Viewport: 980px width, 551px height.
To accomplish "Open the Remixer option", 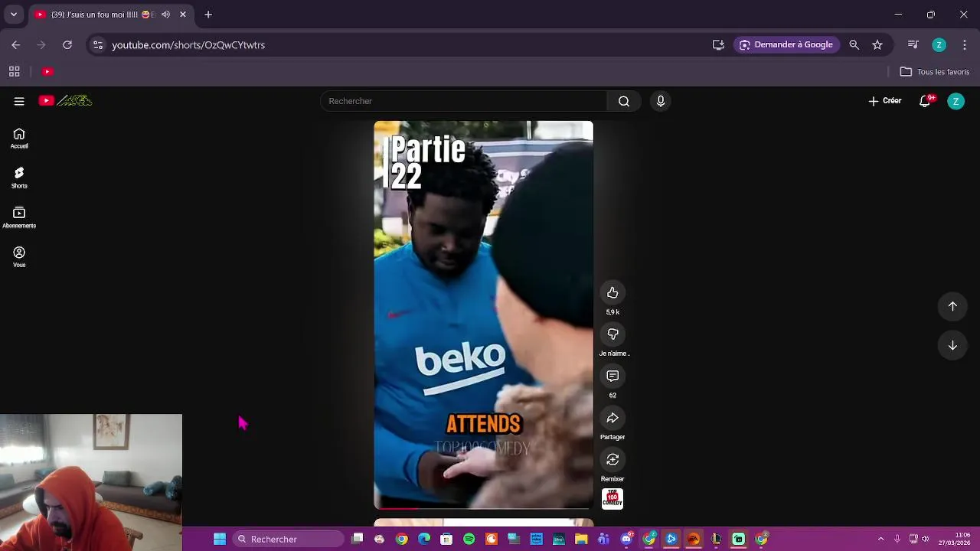I will 612,460.
